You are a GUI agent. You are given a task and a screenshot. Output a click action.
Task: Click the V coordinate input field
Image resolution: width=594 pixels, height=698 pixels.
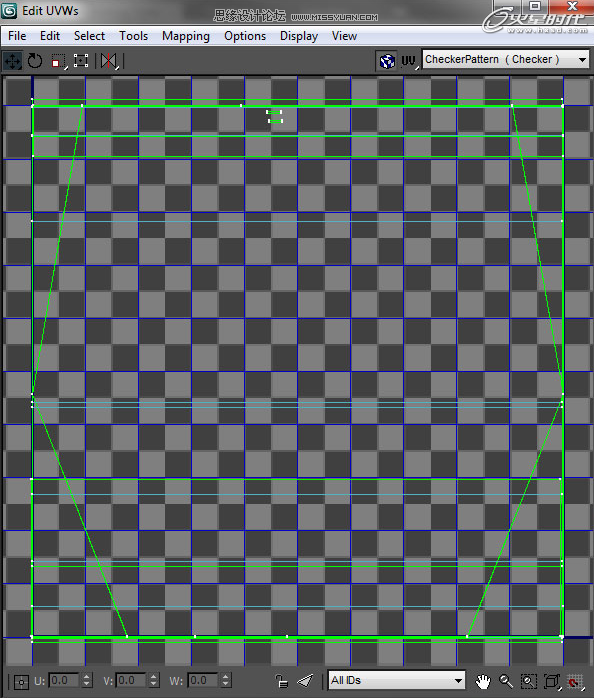pyautogui.click(x=131, y=680)
